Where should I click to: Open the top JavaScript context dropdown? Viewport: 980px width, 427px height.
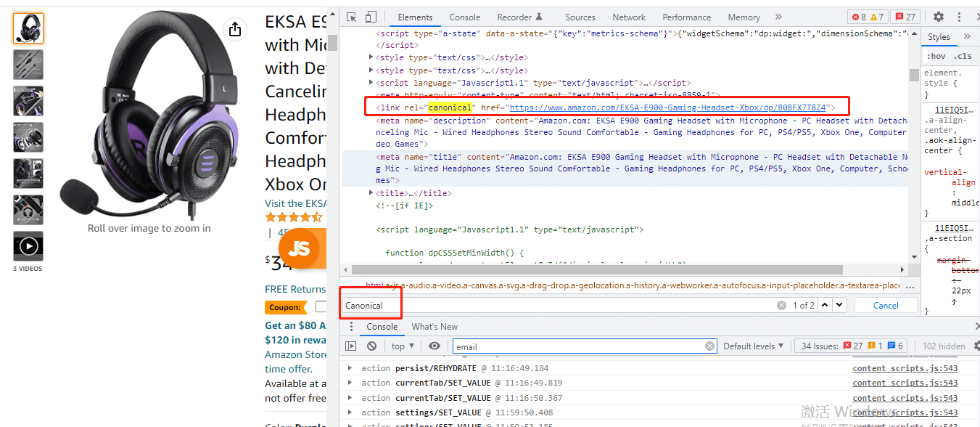pos(403,346)
